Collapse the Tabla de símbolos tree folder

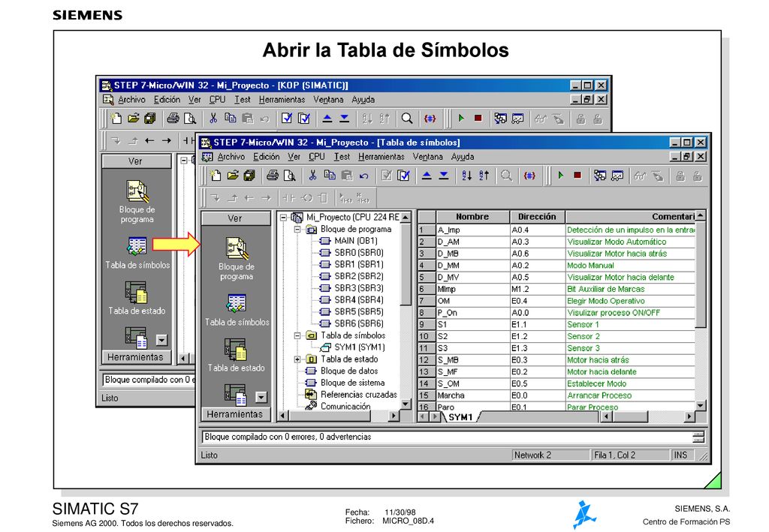[x=297, y=335]
